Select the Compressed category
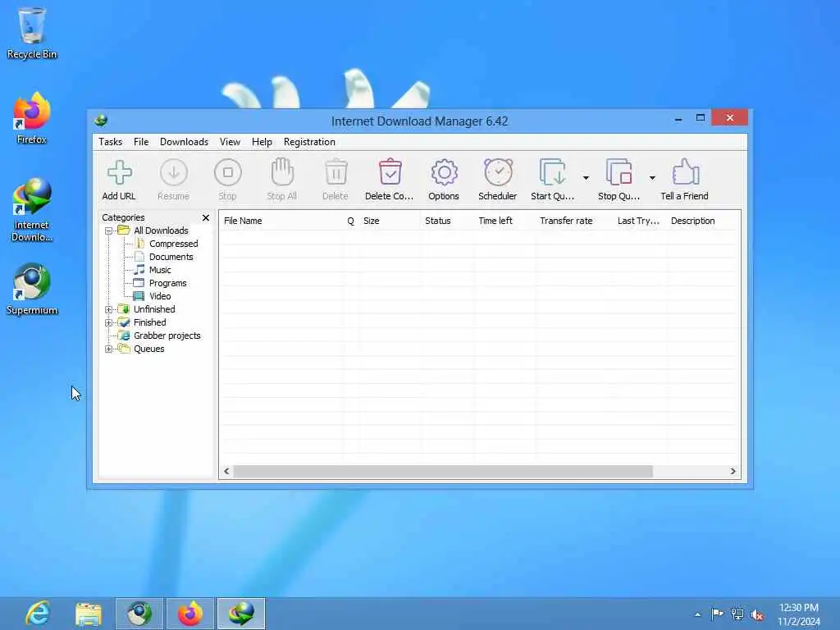This screenshot has width=840, height=630. click(x=174, y=244)
